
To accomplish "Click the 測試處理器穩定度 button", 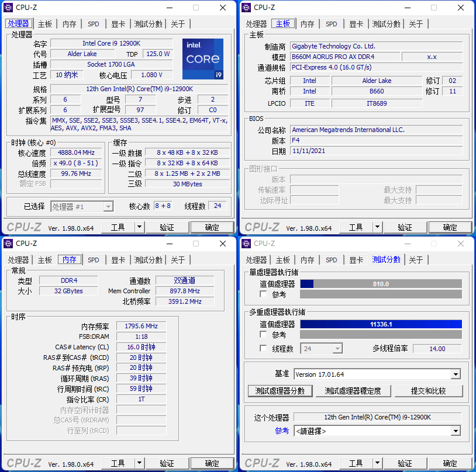I will point(353,391).
